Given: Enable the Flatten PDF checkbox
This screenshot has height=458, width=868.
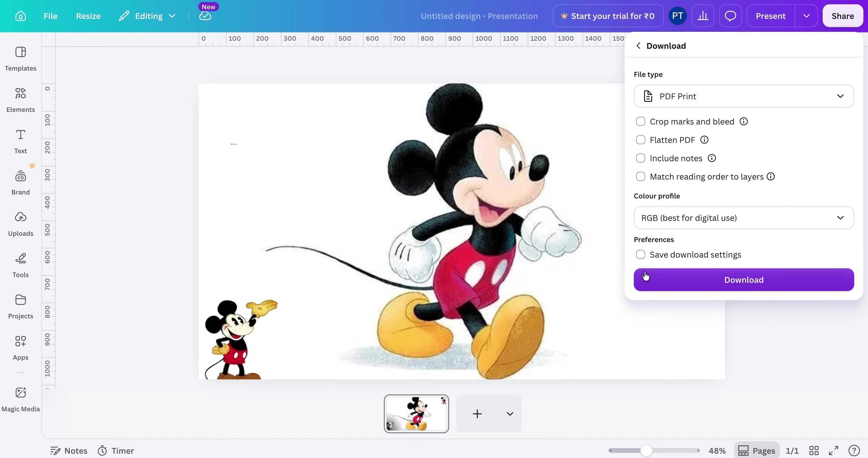Looking at the screenshot, I should (640, 140).
